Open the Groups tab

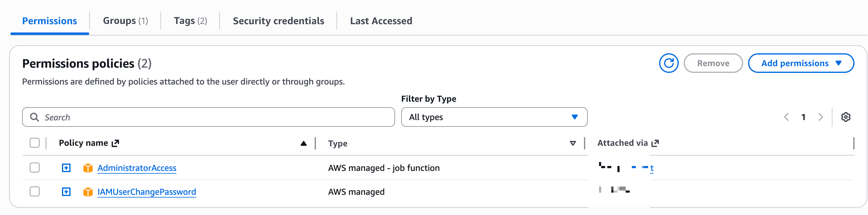pyautogui.click(x=125, y=21)
